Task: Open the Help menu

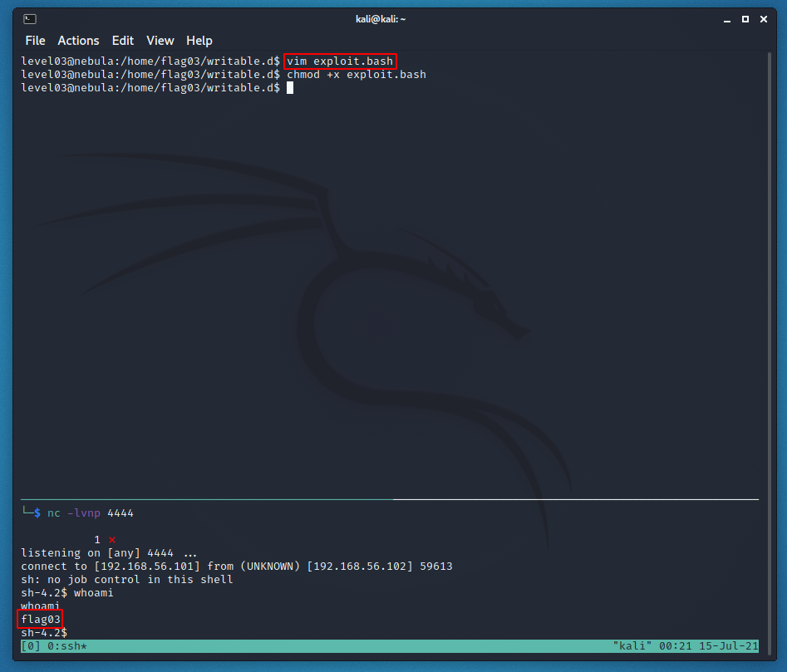Action: click(199, 41)
